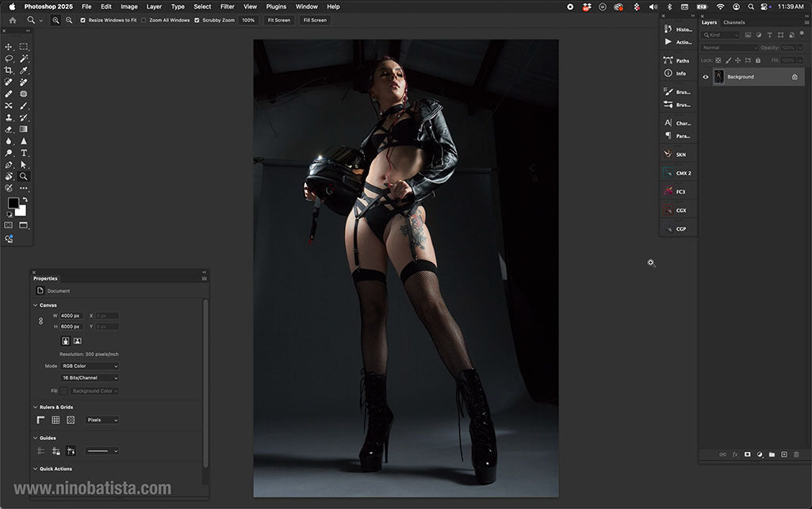
Task: Open the Mode dropdown showing RGB Color
Action: click(90, 365)
